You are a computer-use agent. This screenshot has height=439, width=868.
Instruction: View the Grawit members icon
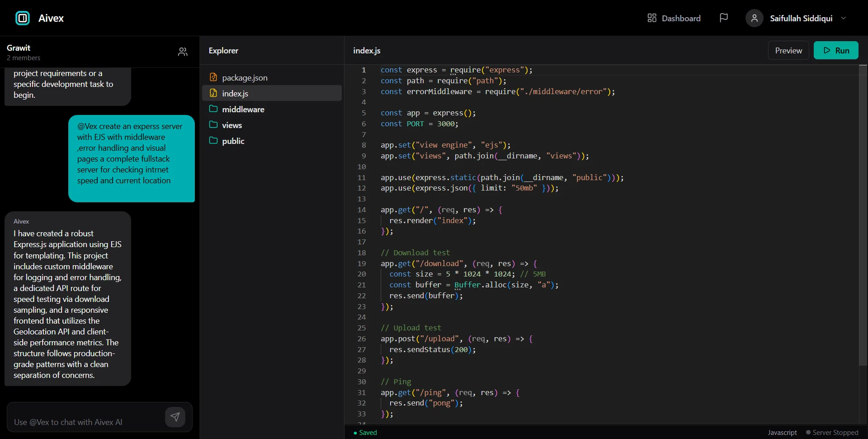click(x=183, y=52)
